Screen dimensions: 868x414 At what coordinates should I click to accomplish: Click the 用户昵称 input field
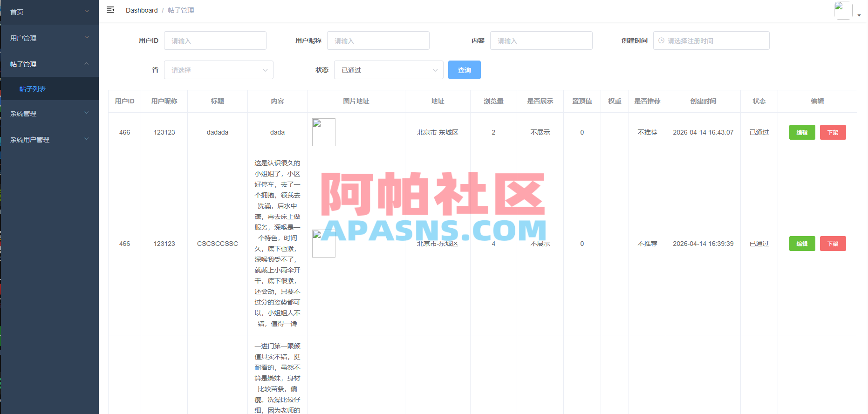click(x=378, y=41)
